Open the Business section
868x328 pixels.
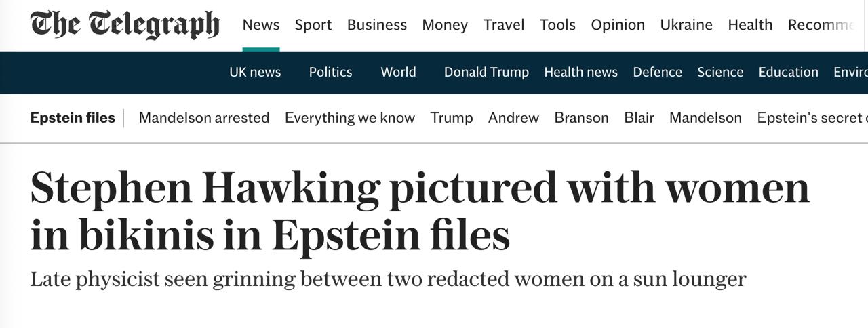[x=377, y=25]
